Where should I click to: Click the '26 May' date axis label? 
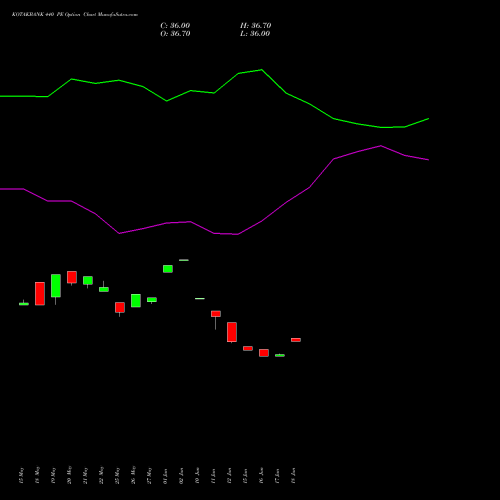[133, 475]
